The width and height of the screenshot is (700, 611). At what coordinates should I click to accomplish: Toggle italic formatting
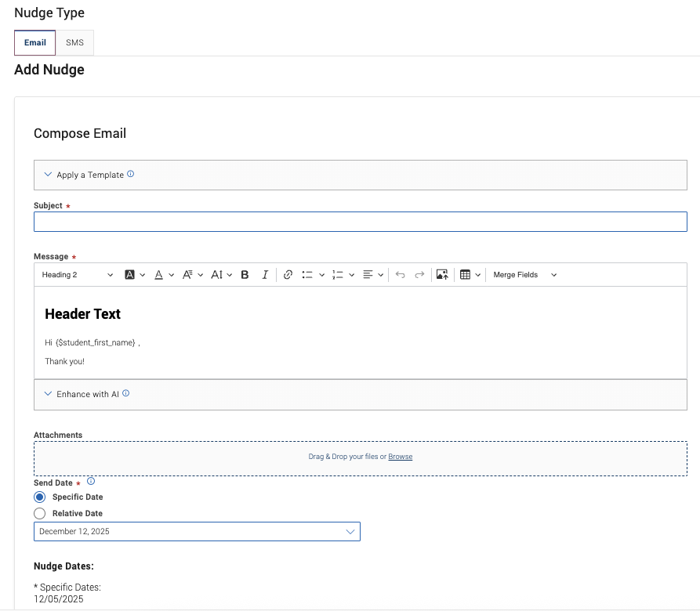(265, 275)
